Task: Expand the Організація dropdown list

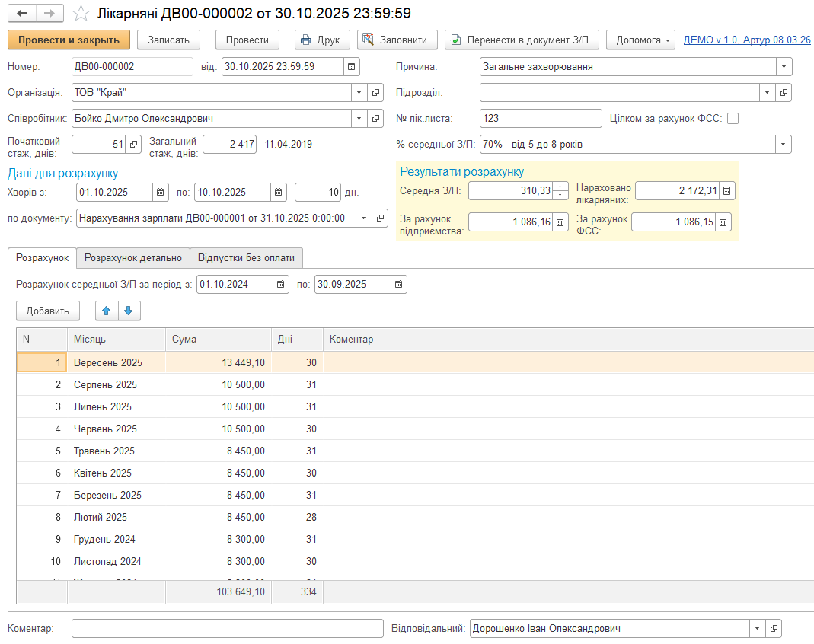Action: click(x=359, y=93)
